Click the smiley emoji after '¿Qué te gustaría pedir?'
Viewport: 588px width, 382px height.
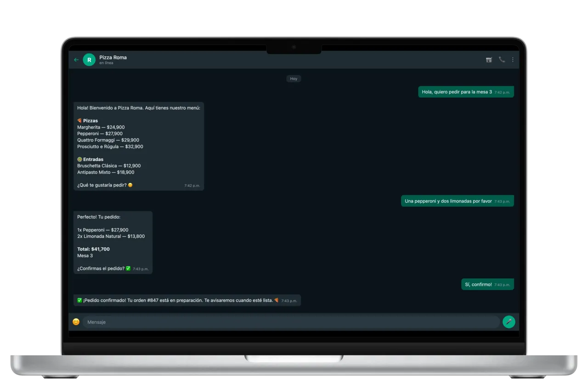pos(130,185)
